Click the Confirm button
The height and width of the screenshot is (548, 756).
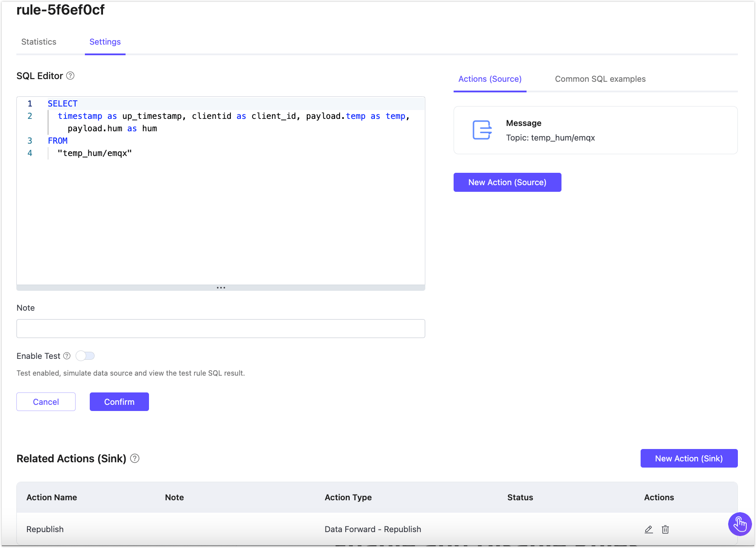point(119,402)
